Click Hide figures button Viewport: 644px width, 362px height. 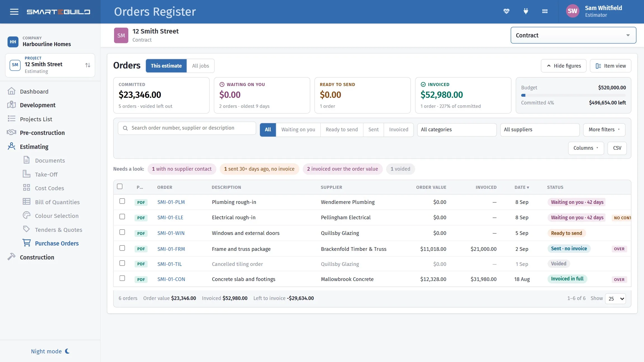(563, 66)
